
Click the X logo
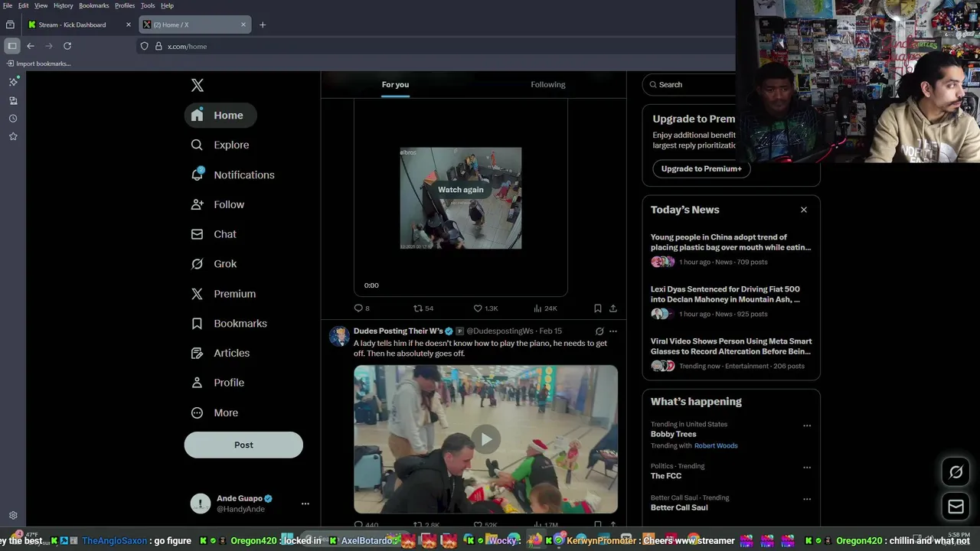(x=198, y=86)
